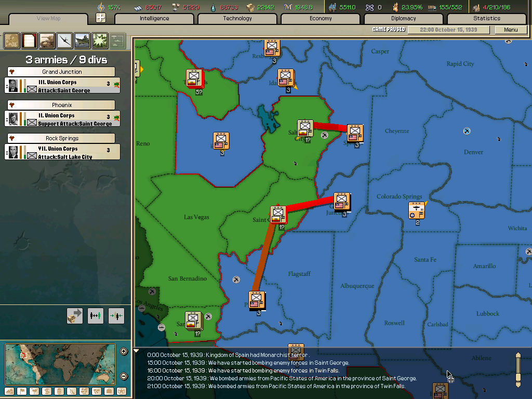Open economic map mode with dollar icon
This screenshot has height=399, width=532.
tap(47, 391)
